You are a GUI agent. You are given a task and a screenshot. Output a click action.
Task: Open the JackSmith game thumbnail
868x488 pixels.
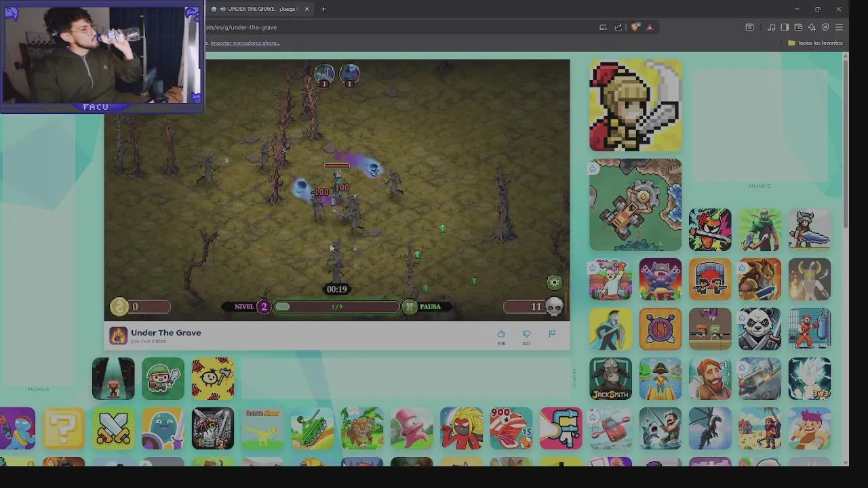tap(610, 378)
